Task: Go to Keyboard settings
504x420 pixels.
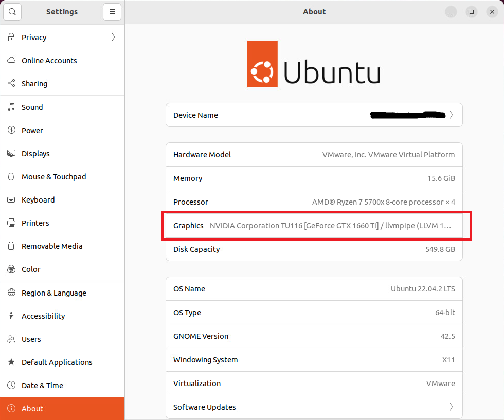Action: tap(62, 200)
